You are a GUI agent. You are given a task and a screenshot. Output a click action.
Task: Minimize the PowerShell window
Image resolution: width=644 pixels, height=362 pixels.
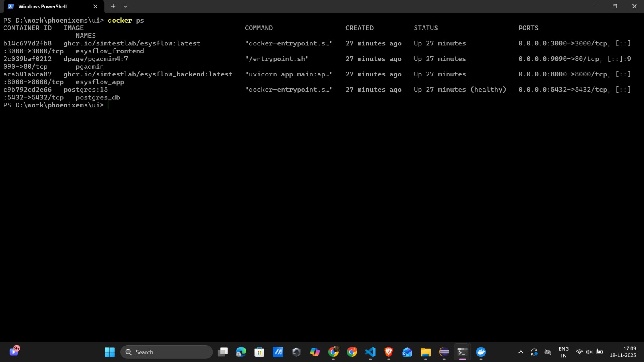[595, 6]
